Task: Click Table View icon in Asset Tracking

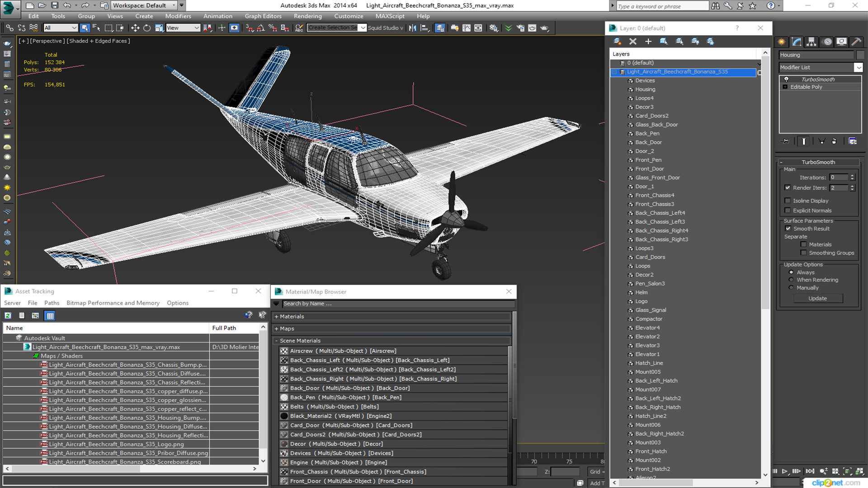Action: pyautogui.click(x=50, y=315)
